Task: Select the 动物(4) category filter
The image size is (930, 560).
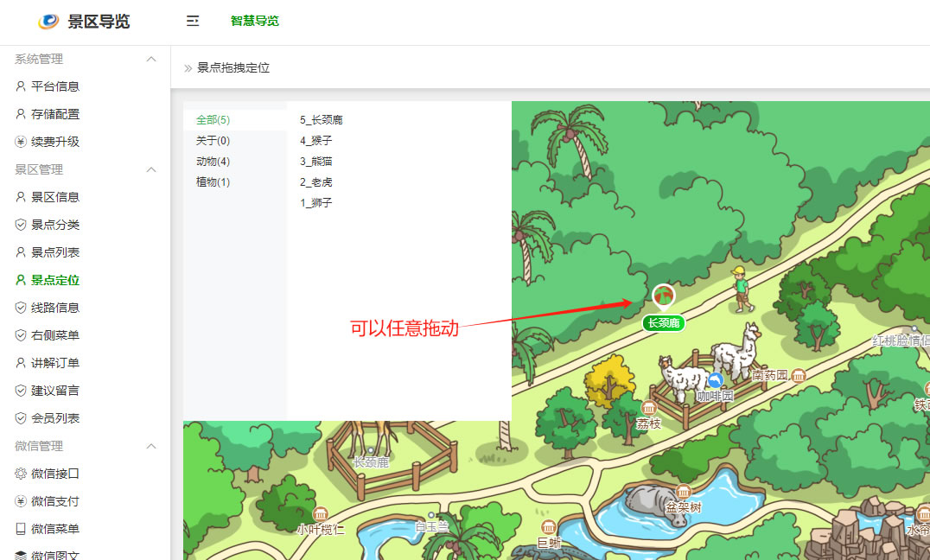Action: [x=212, y=162]
